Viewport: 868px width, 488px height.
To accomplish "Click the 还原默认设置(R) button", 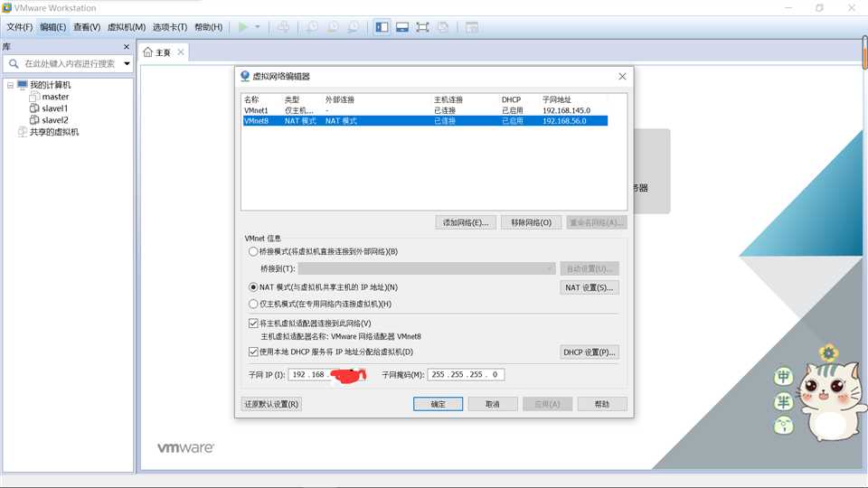I will point(271,404).
